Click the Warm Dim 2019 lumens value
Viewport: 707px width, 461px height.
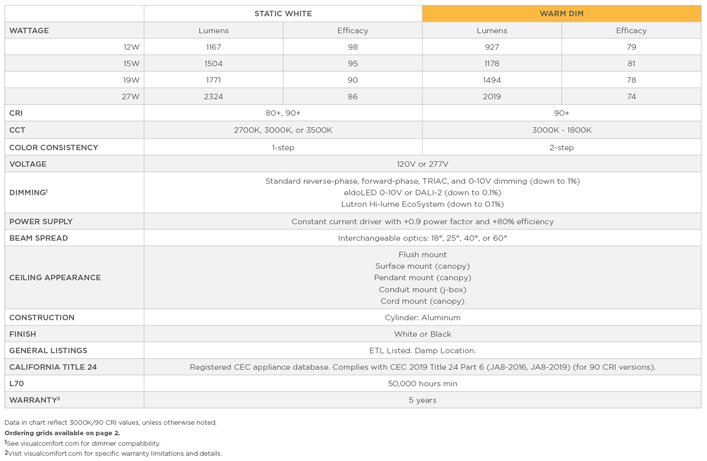click(x=492, y=97)
